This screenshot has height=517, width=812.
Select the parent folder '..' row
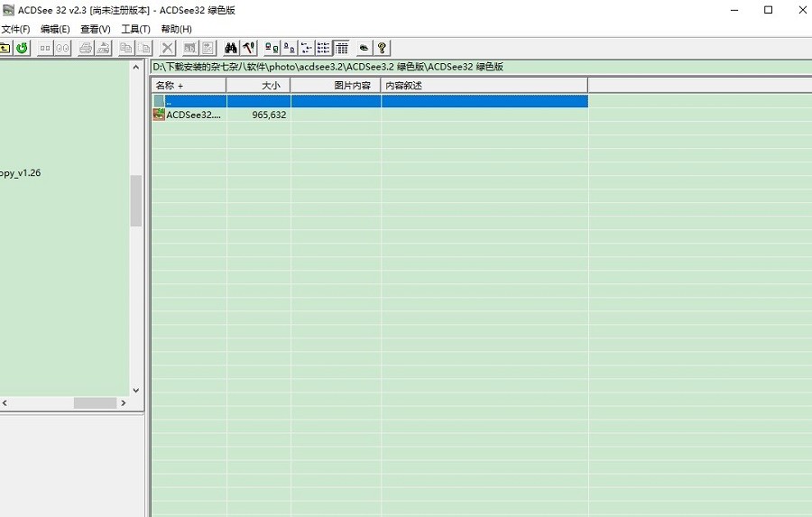coord(370,101)
